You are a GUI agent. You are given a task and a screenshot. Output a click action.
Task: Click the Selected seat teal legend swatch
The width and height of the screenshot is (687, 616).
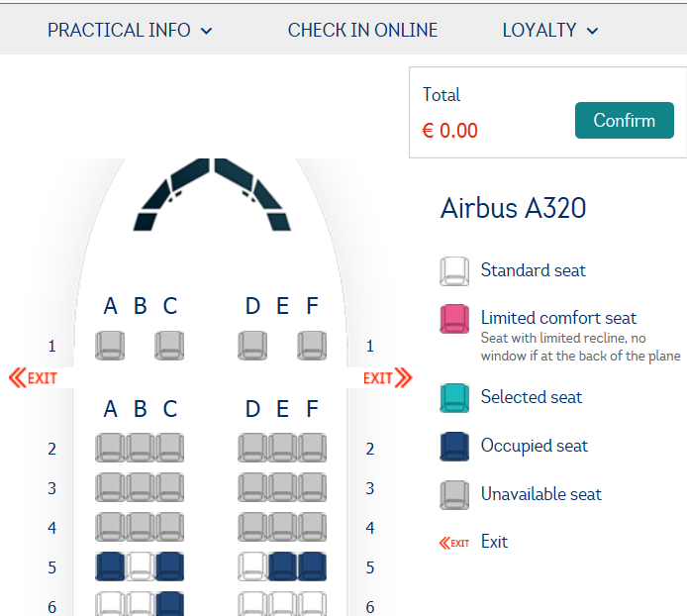(454, 398)
